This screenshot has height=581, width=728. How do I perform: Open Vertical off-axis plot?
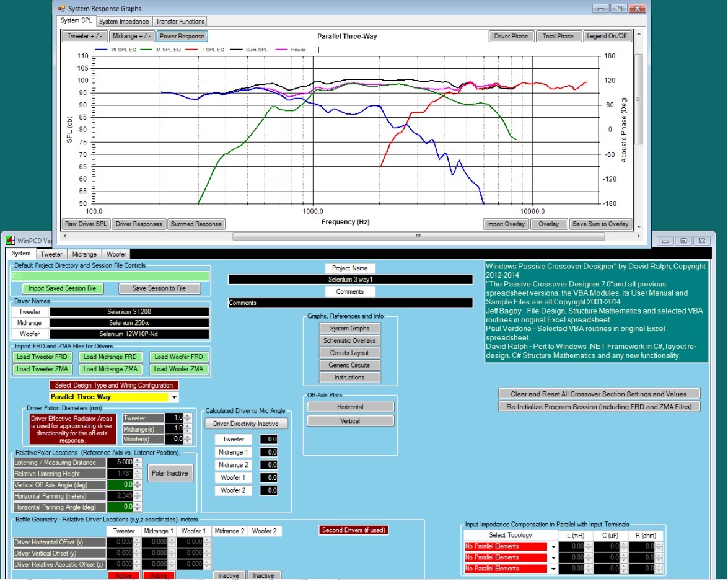click(x=350, y=421)
